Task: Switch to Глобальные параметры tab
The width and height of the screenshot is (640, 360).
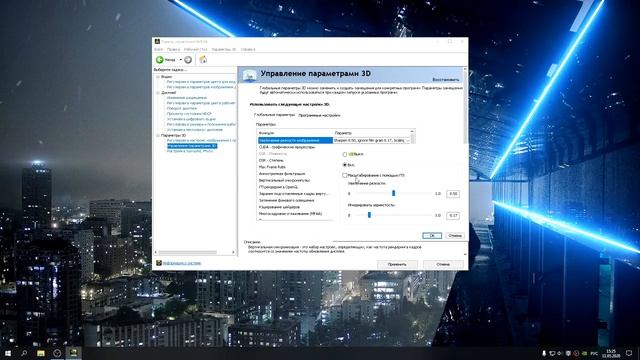Action: (274, 115)
